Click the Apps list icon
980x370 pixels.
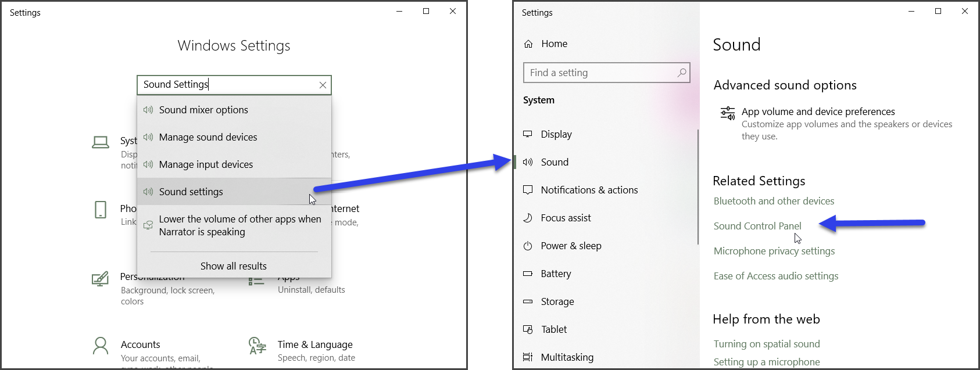point(256,281)
